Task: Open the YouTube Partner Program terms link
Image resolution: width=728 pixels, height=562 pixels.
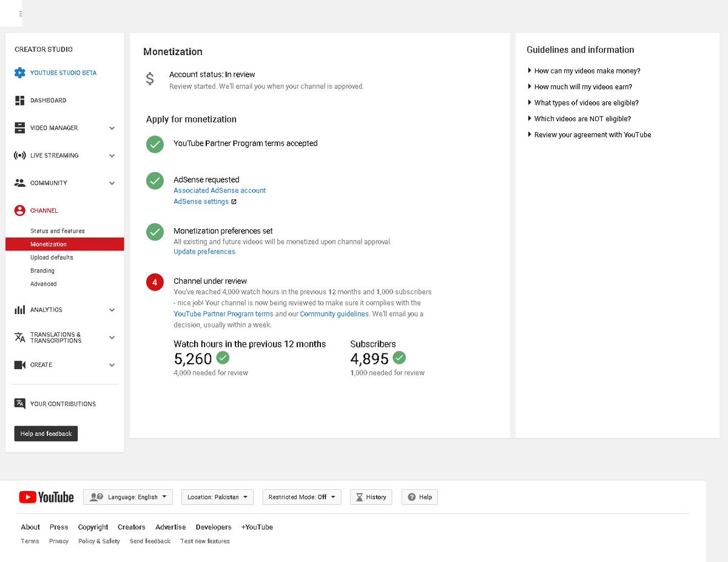Action: [x=223, y=314]
